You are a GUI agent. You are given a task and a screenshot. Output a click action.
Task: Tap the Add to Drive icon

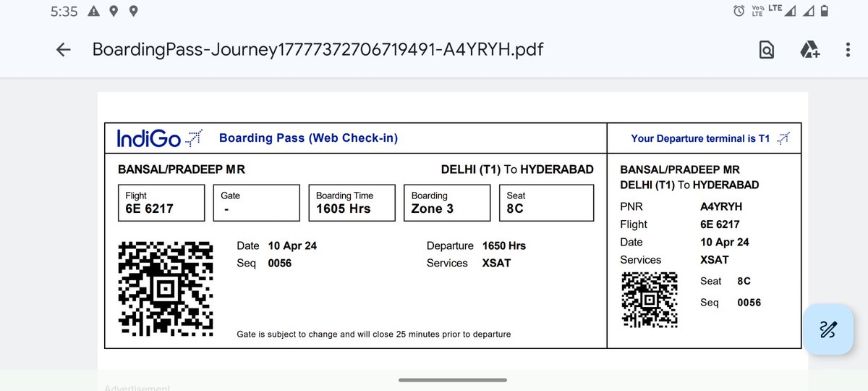(809, 50)
